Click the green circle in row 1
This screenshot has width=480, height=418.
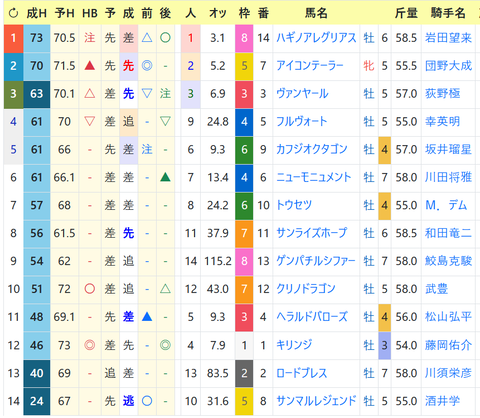(165, 38)
